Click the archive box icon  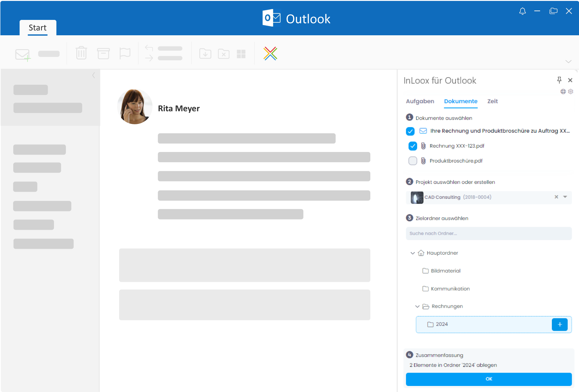point(103,53)
